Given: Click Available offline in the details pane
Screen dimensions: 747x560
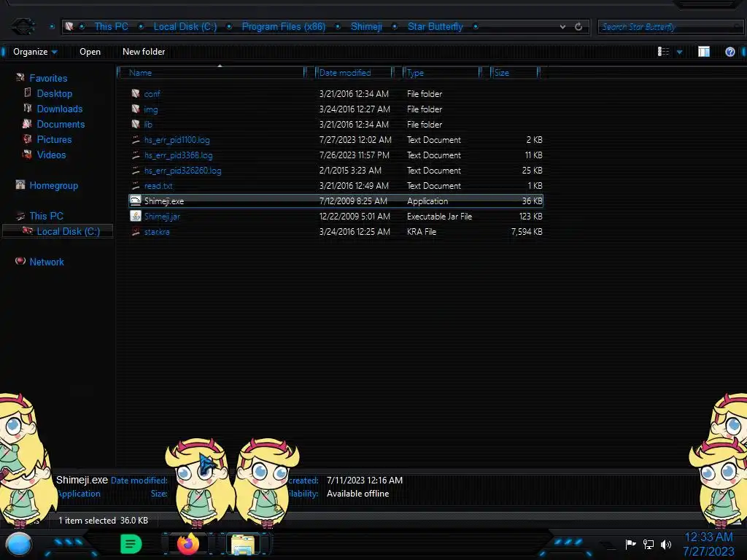Looking at the screenshot, I should pos(357,494).
